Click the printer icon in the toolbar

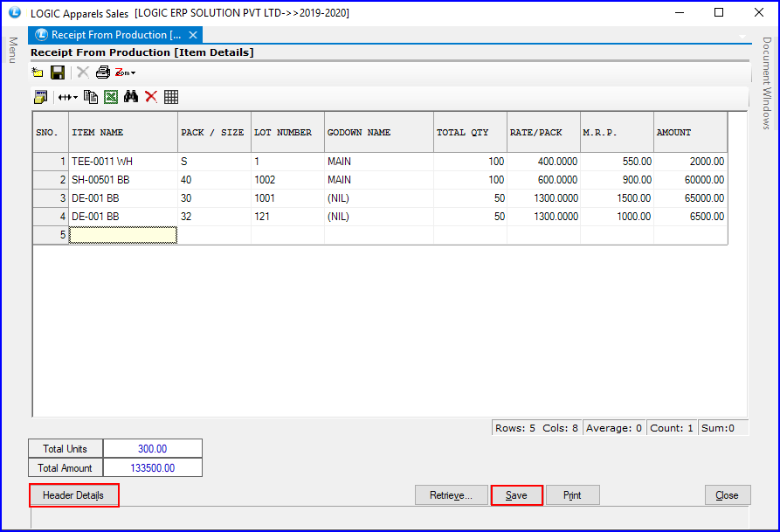click(103, 73)
